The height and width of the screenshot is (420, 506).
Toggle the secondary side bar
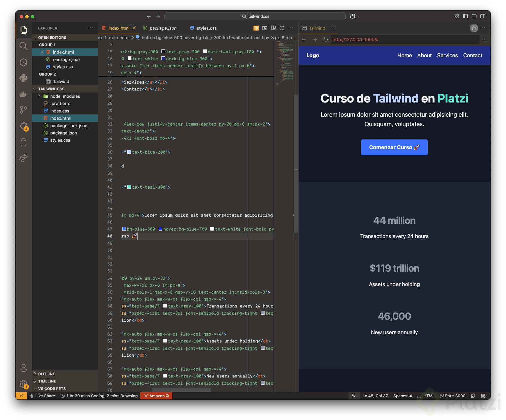(x=483, y=16)
